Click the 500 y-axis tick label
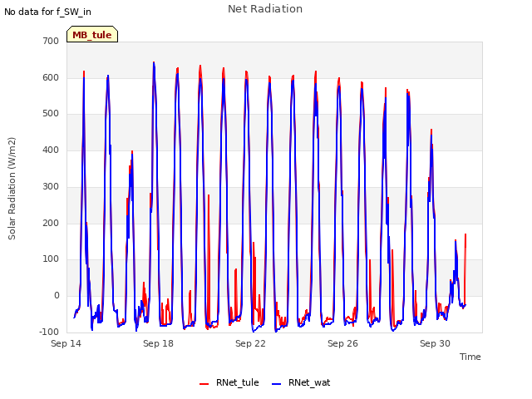The width and height of the screenshot is (532, 399). coord(51,114)
